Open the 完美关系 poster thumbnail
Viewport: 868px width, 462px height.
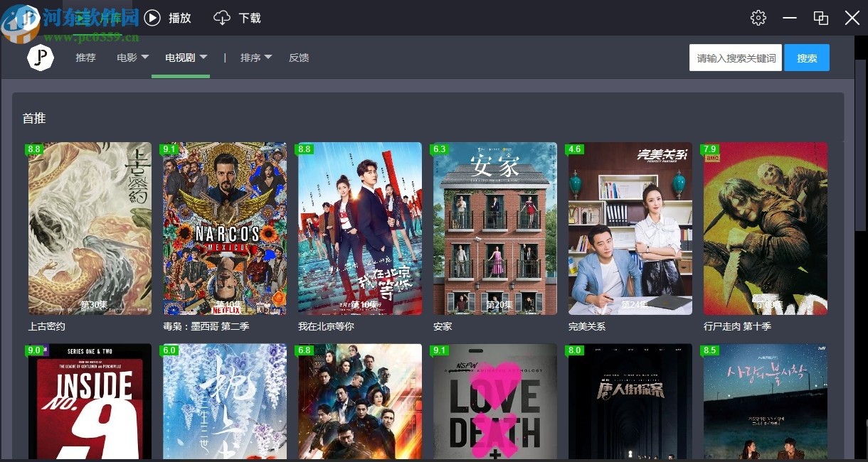pos(630,228)
